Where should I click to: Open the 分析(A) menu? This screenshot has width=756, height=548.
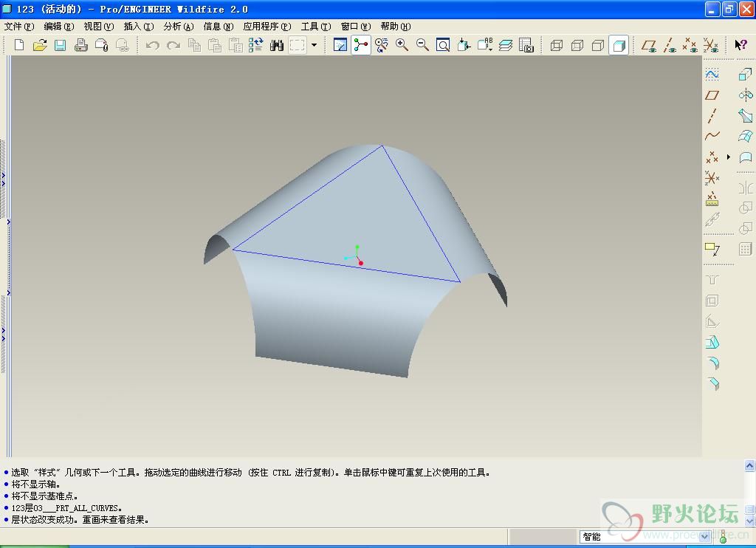(x=179, y=27)
